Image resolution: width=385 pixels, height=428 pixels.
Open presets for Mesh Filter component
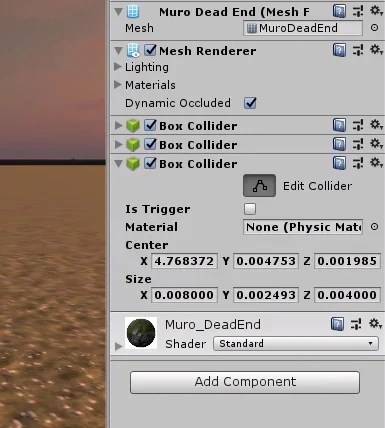pos(358,12)
